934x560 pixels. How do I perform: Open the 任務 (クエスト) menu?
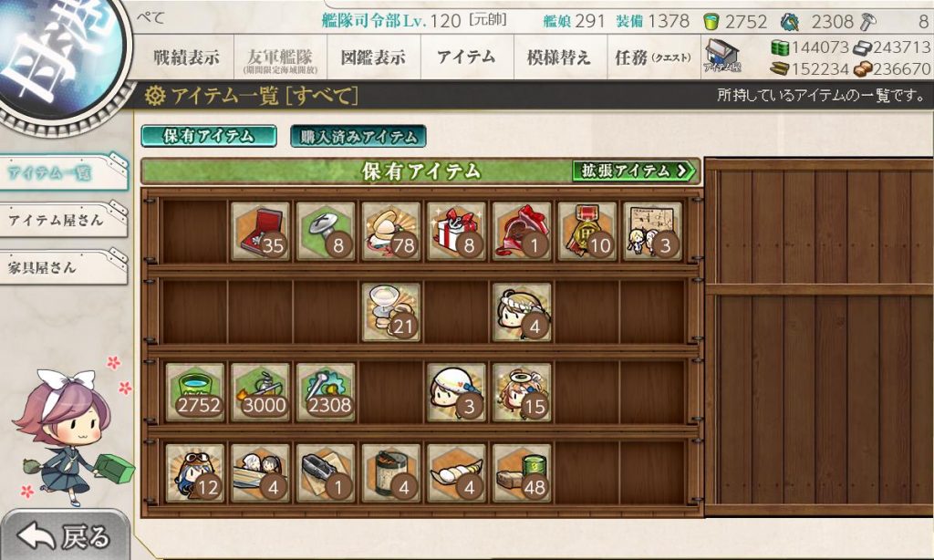(653, 57)
